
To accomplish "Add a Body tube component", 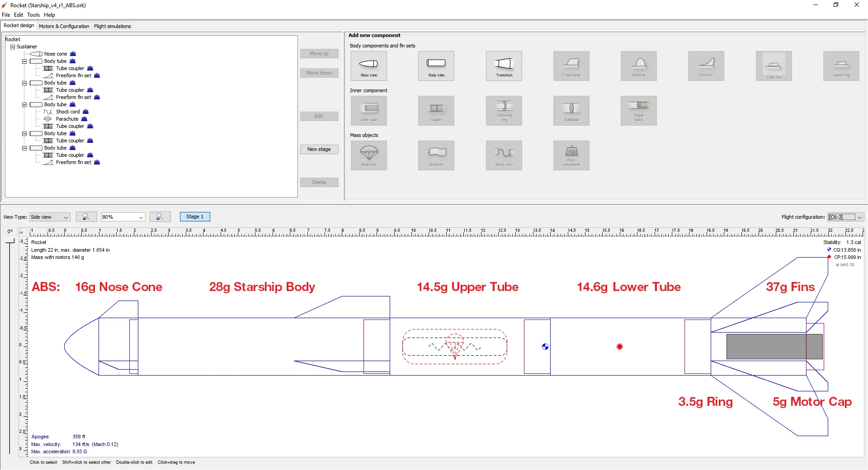I will click(x=436, y=66).
